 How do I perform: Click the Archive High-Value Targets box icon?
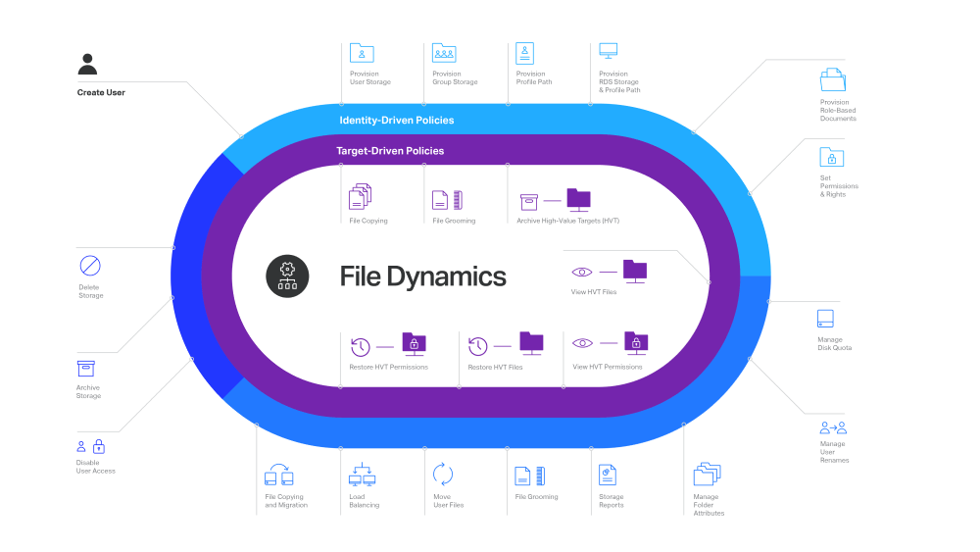coord(529,203)
